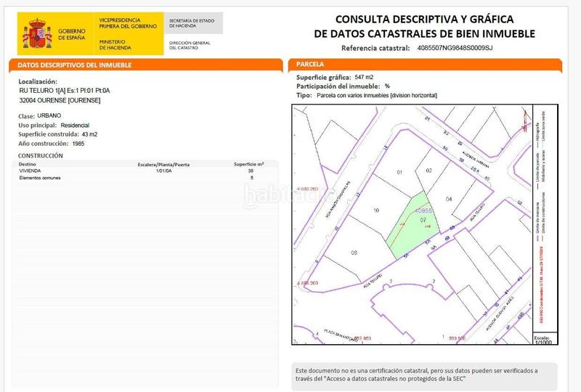This screenshot has height=392, width=581.
Task: Click the 'Localización:' label
Action: coord(38,81)
